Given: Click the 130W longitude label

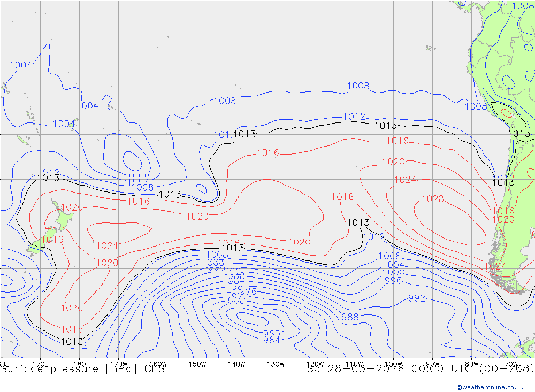Looking at the screenshot, I should [x=276, y=364].
